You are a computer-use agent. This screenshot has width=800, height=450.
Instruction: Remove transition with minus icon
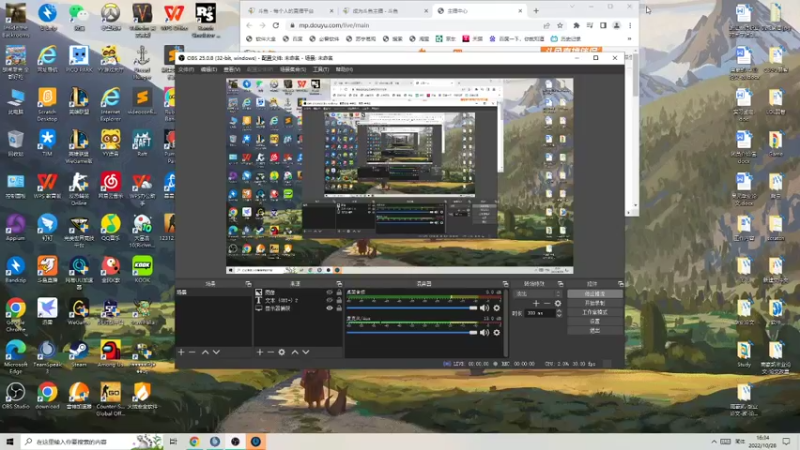[x=547, y=303]
